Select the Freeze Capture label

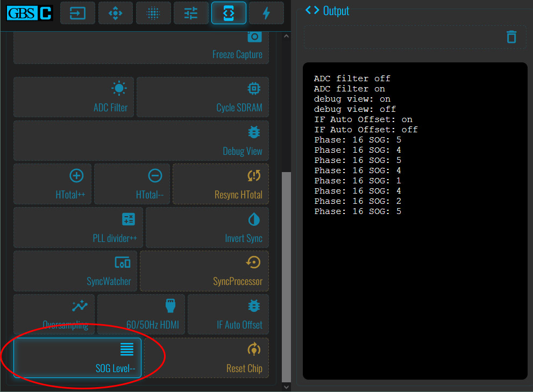pos(237,54)
